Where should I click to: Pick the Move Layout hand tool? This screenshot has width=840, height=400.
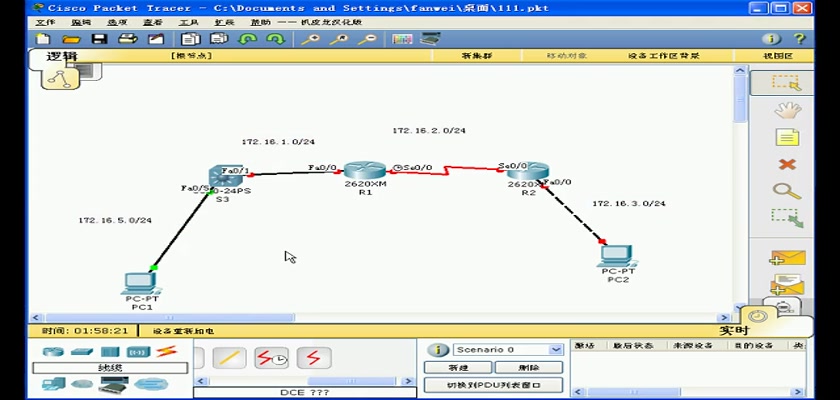pos(787,111)
